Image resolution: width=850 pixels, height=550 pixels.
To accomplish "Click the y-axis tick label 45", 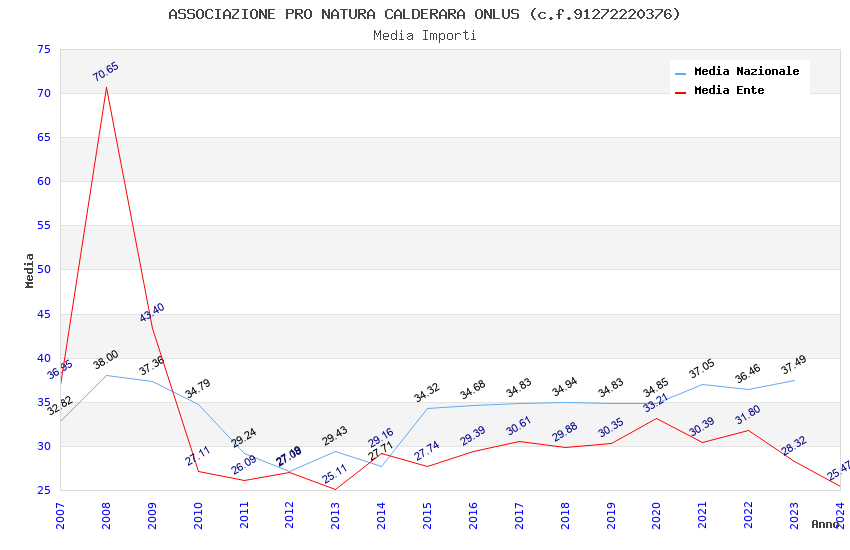I will (44, 314).
